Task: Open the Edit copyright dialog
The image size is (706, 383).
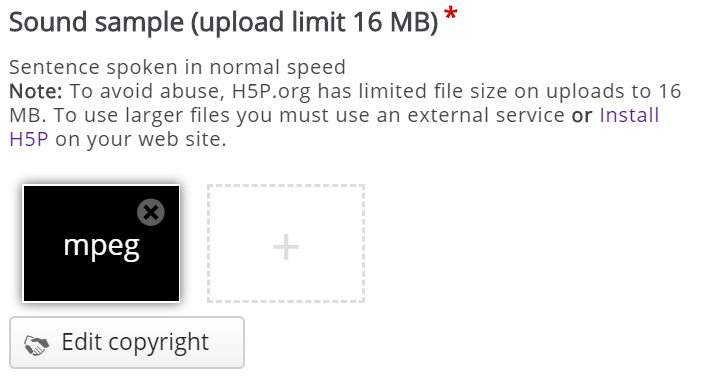Action: 127,342
